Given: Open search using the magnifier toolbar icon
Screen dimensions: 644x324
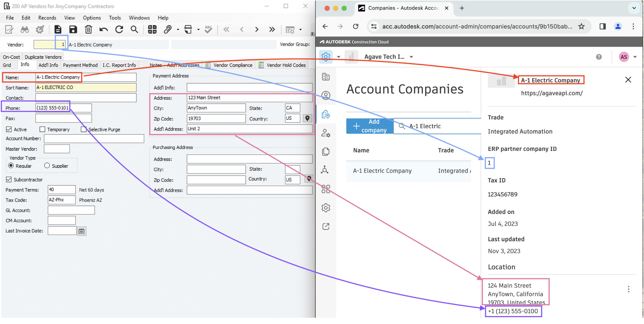Looking at the screenshot, I should point(134,29).
